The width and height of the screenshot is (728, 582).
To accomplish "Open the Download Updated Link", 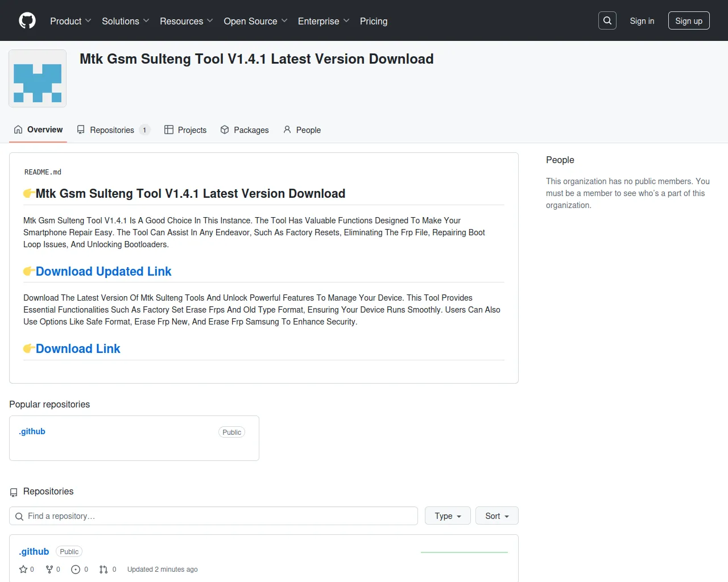I will 104,271.
